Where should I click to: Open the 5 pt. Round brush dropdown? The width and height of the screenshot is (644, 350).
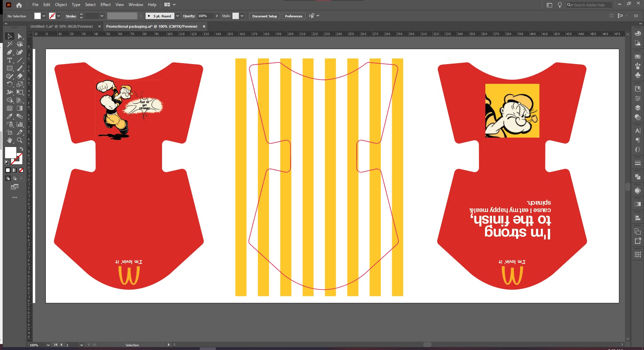click(x=177, y=16)
